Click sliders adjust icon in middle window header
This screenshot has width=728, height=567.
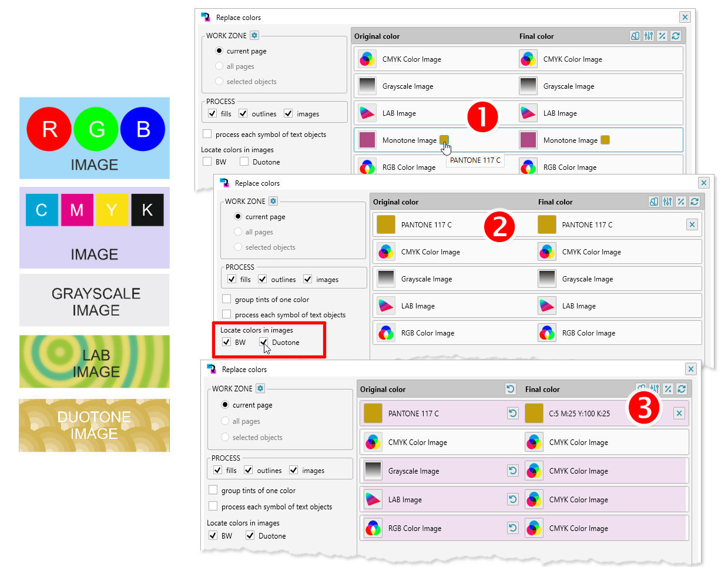pos(667,202)
